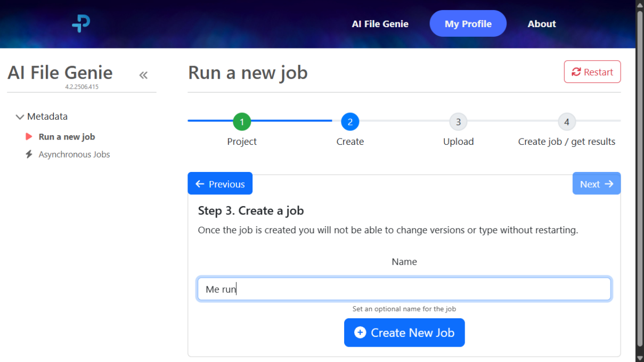Click the right arrow icon on Next
This screenshot has width=644, height=362.
pyautogui.click(x=609, y=184)
